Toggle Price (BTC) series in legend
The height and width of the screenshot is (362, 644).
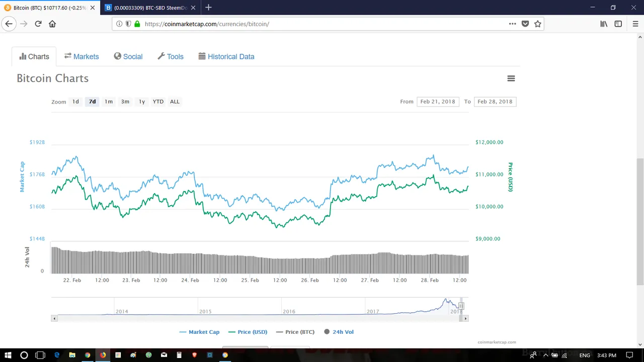[x=295, y=332]
